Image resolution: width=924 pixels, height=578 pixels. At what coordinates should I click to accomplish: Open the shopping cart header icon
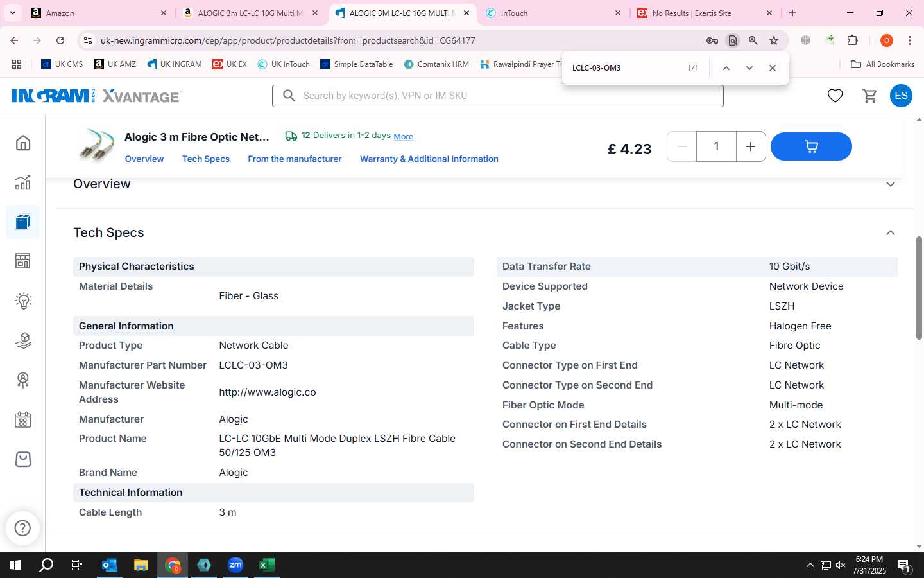870,96
